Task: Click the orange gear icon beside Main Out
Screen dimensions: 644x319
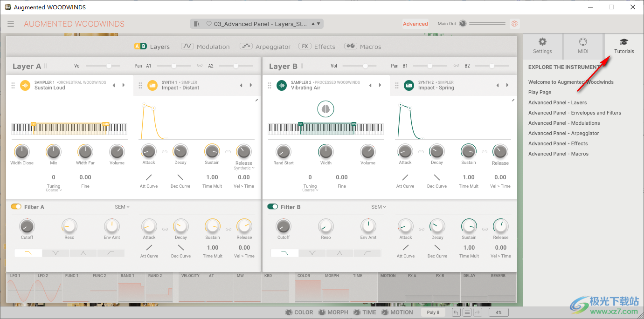Action: (x=514, y=24)
